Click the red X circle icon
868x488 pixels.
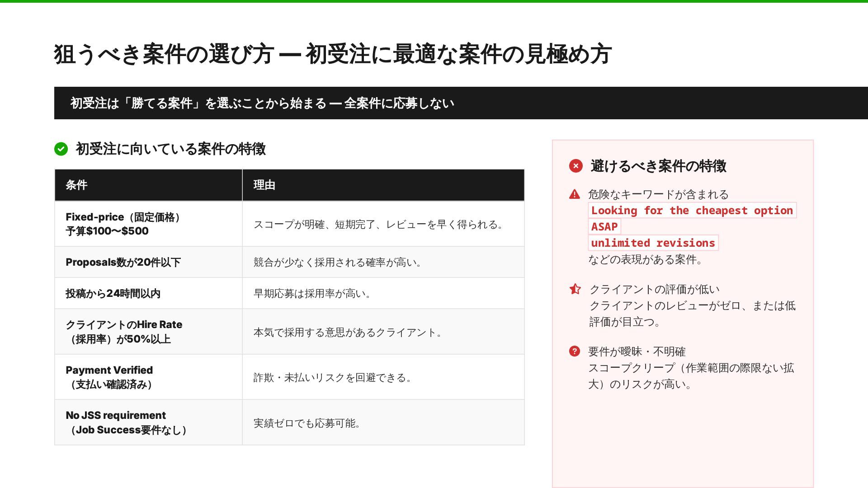[x=576, y=166]
